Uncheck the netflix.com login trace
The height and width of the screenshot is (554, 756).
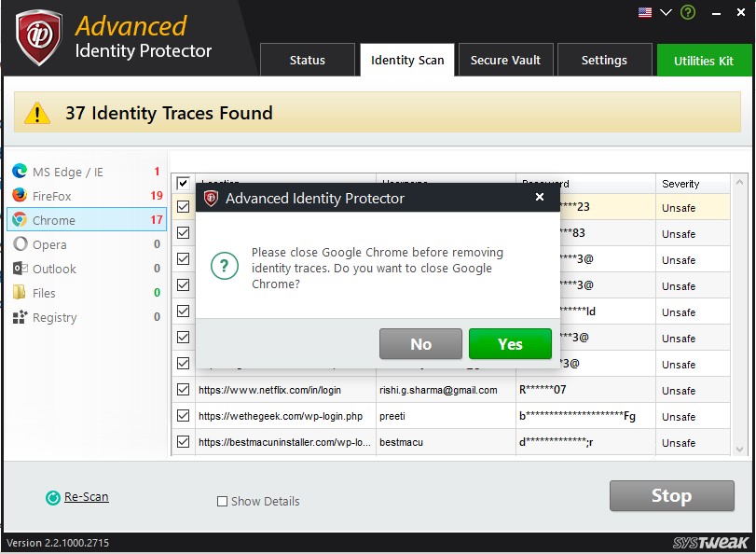[184, 389]
